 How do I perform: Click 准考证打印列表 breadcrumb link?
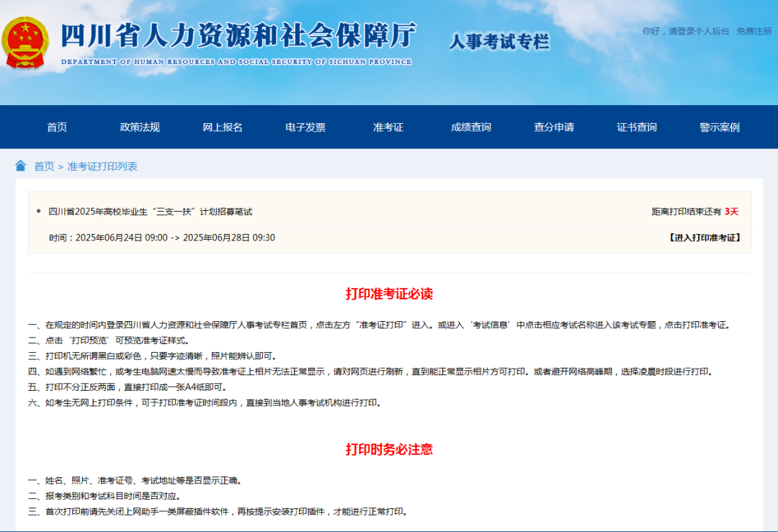point(102,166)
